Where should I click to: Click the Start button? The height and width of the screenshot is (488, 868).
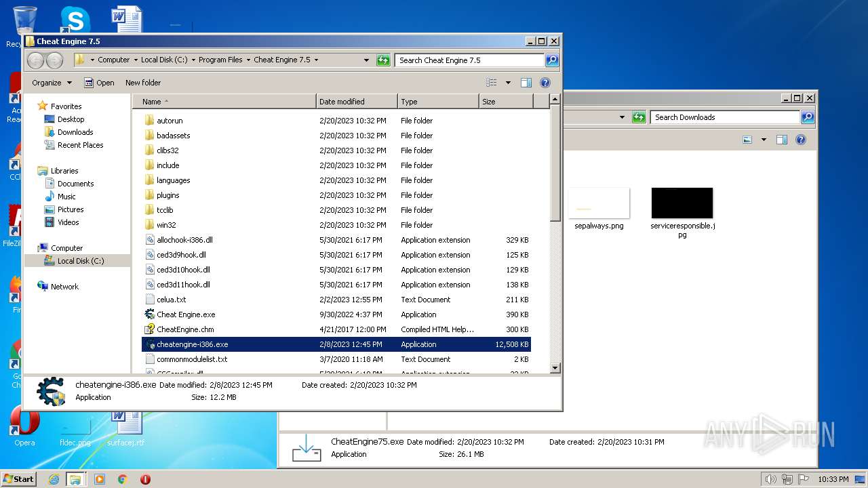coord(19,479)
